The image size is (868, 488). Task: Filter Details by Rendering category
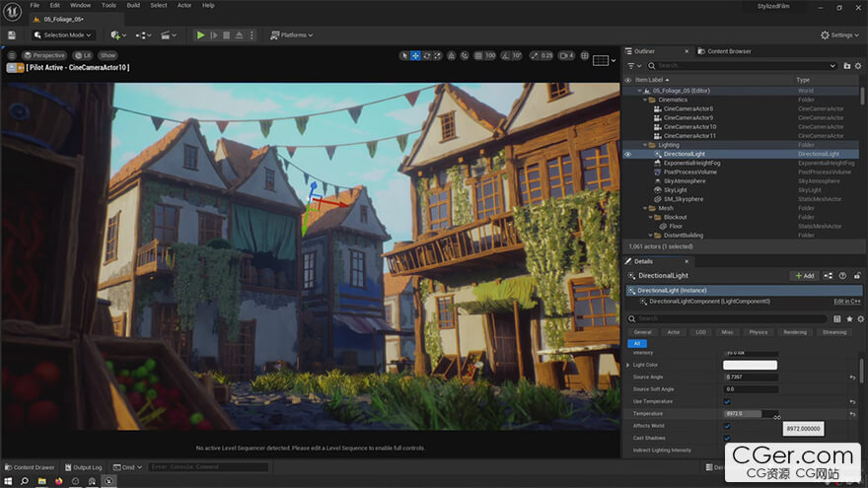pos(795,332)
